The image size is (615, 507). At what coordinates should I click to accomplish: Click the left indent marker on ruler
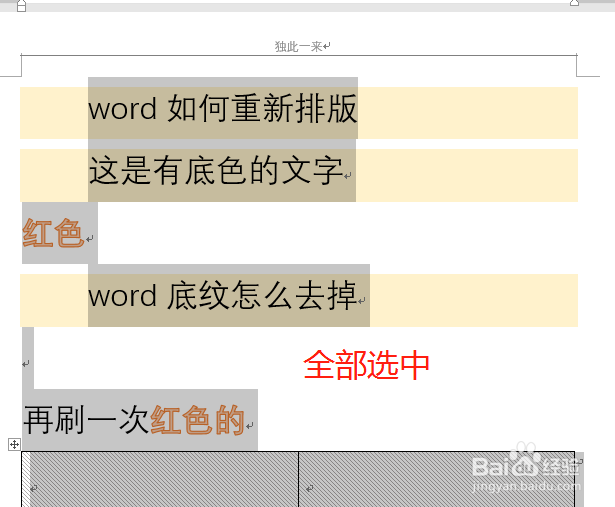click(x=22, y=5)
